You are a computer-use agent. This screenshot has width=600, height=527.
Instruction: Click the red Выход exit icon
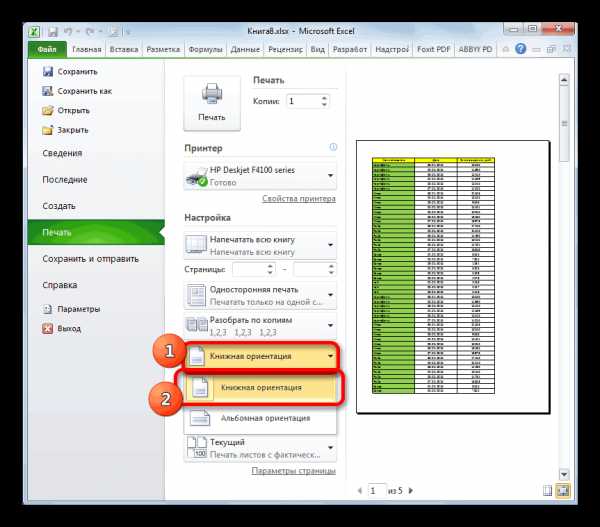click(x=47, y=328)
